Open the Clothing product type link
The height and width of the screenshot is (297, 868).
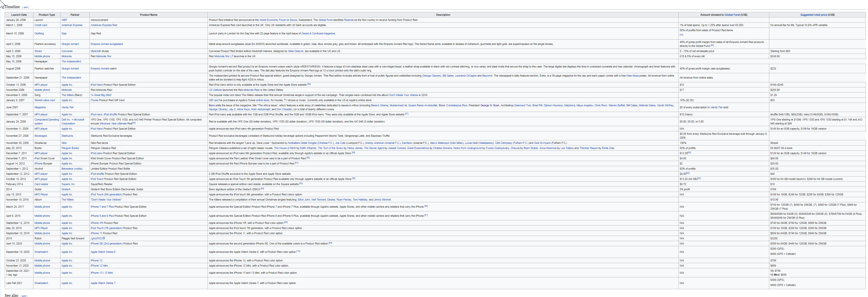tap(39, 33)
